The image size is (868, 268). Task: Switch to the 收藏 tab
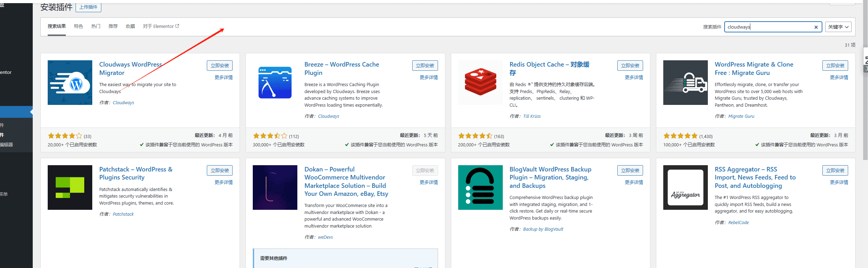click(x=130, y=26)
